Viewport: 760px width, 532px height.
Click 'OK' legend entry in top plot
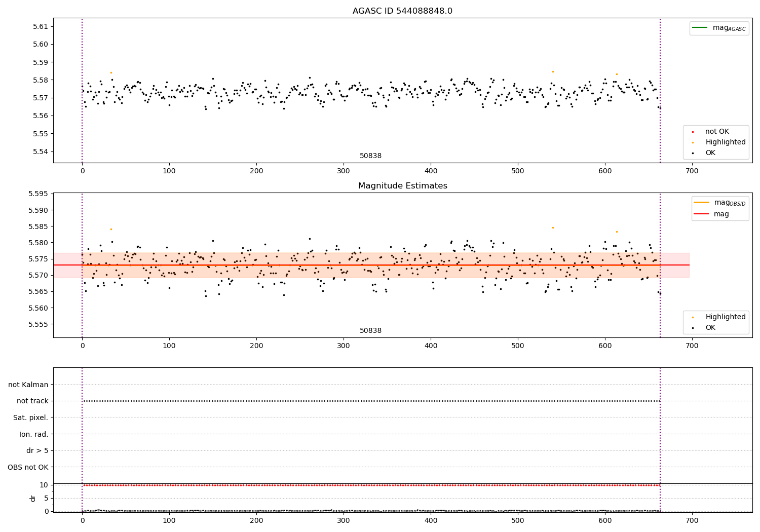pos(710,153)
